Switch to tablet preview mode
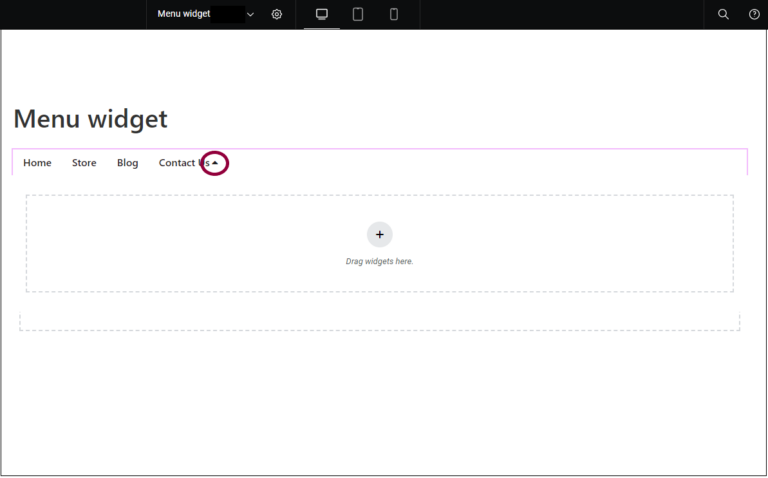This screenshot has height=478, width=768. point(358,14)
